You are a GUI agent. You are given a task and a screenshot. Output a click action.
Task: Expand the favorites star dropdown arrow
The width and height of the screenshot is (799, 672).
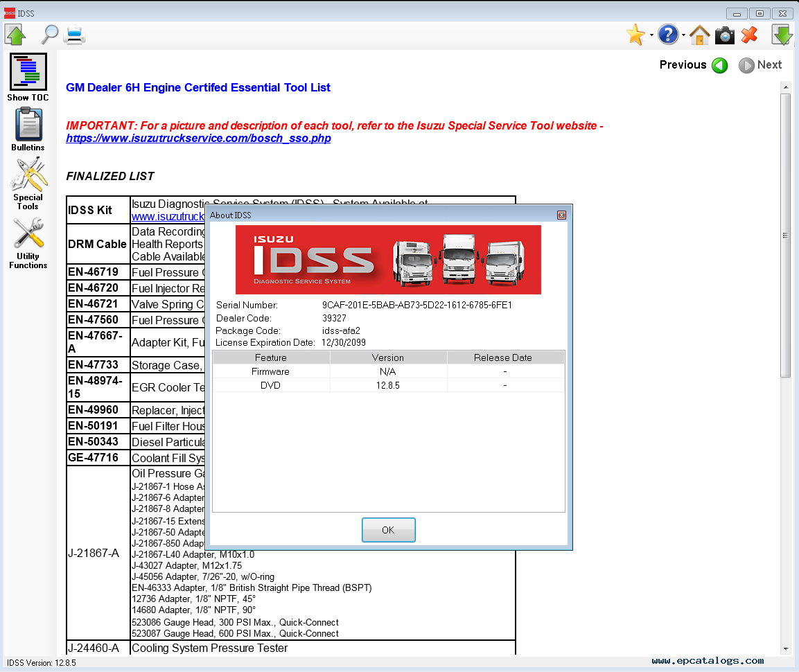click(x=651, y=35)
